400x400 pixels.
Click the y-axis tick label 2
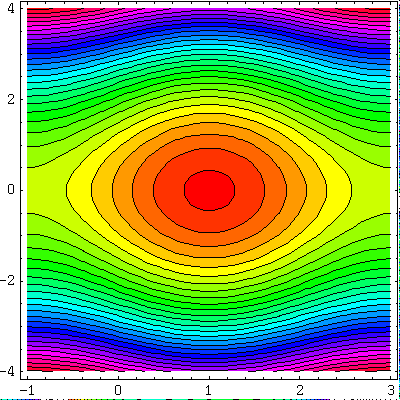[11, 100]
